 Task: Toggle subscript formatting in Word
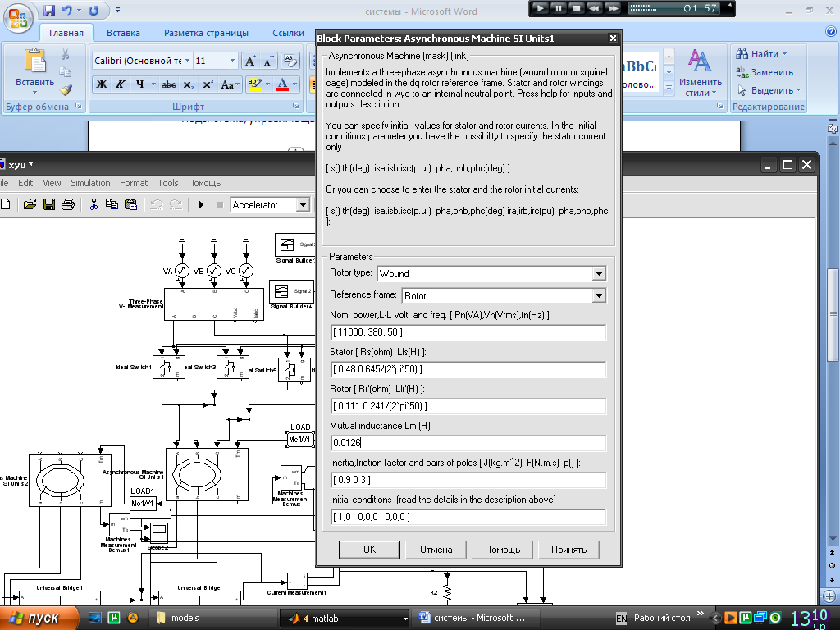(x=188, y=84)
